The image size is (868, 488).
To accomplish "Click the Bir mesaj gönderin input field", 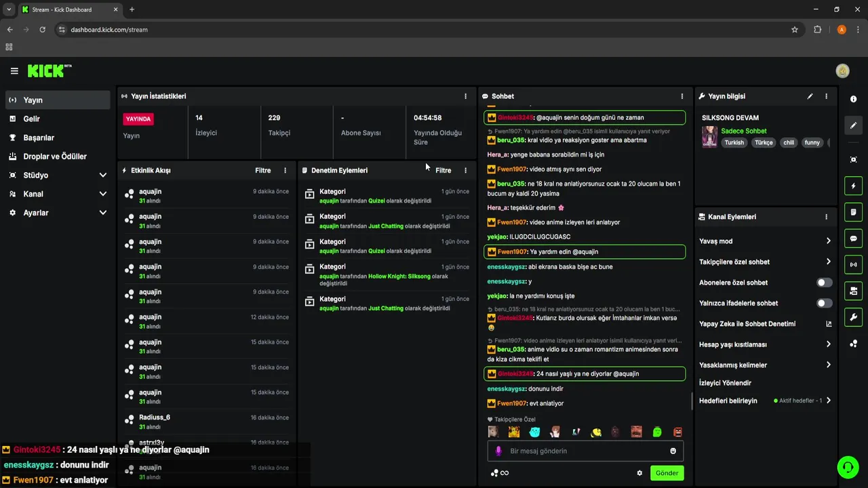I will click(x=586, y=451).
